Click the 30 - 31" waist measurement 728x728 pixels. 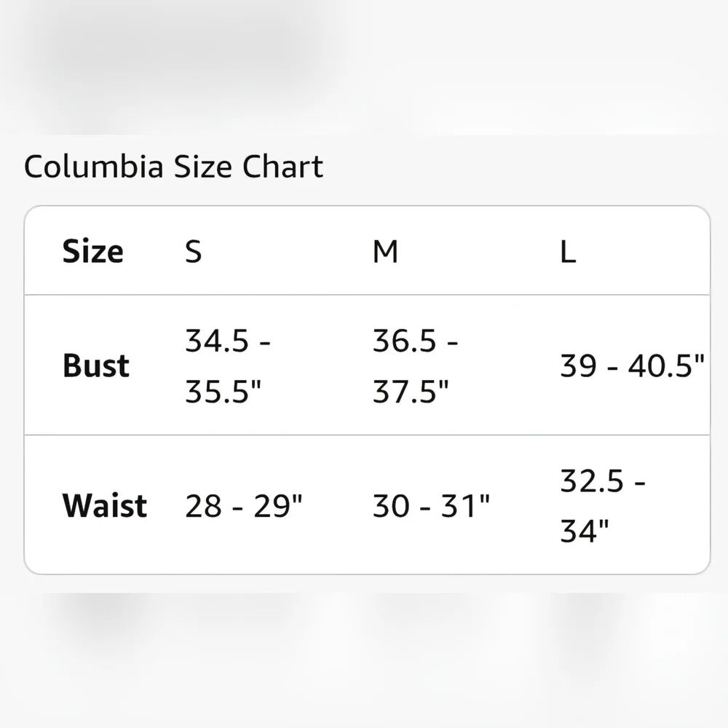click(x=431, y=506)
